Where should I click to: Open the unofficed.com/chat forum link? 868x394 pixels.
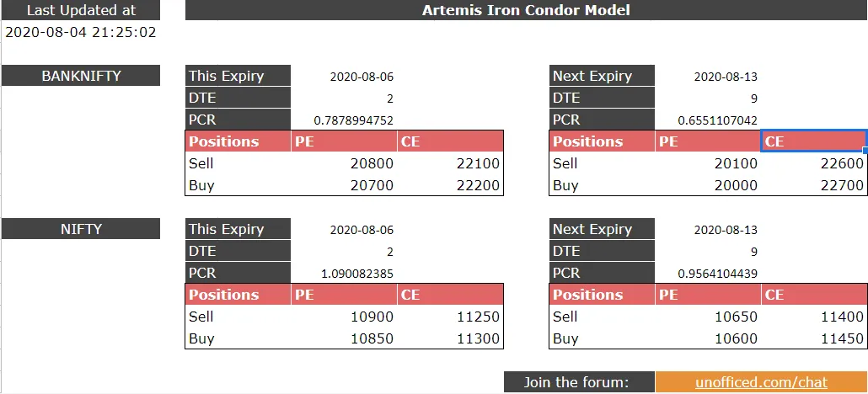point(761,382)
